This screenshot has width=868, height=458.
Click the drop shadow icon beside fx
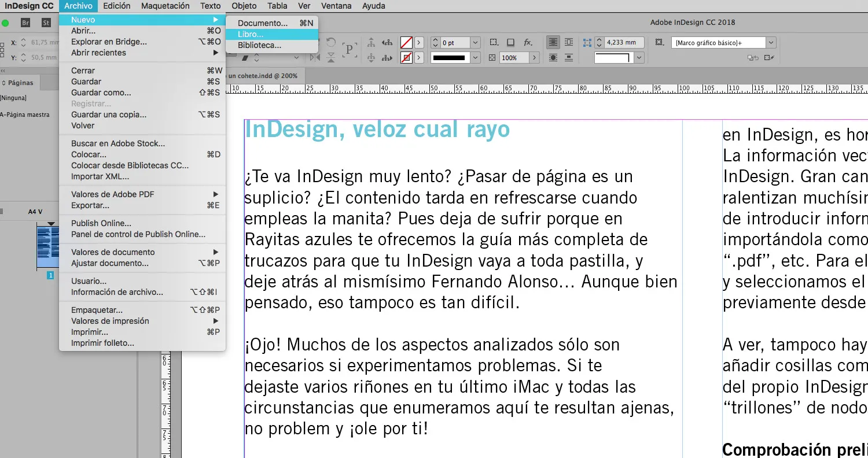click(510, 42)
